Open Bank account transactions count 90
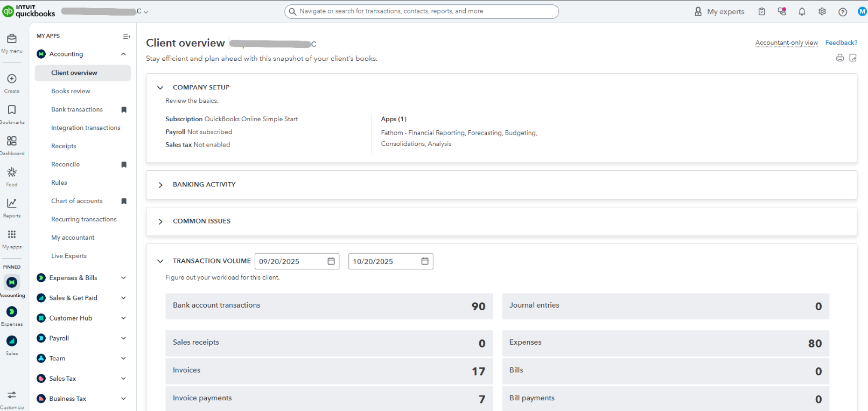The image size is (868, 411). tap(329, 306)
